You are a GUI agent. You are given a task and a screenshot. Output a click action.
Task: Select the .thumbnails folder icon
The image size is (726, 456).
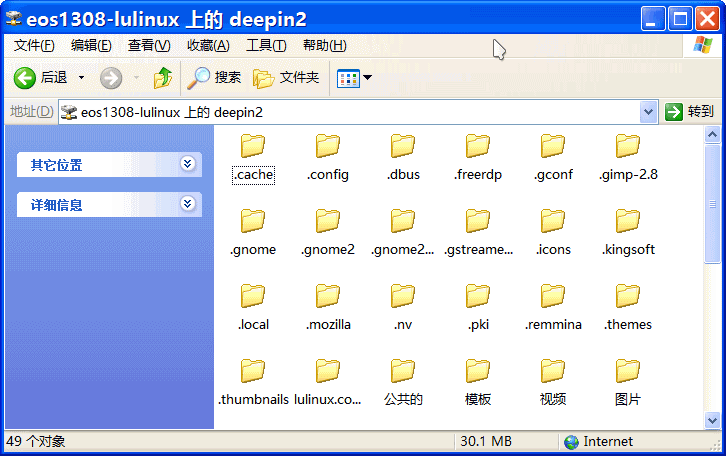tap(253, 371)
